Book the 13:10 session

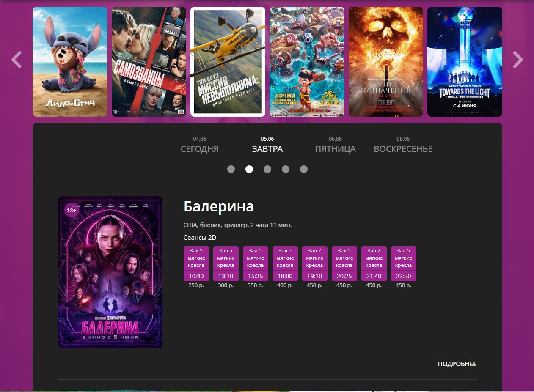pos(226,263)
